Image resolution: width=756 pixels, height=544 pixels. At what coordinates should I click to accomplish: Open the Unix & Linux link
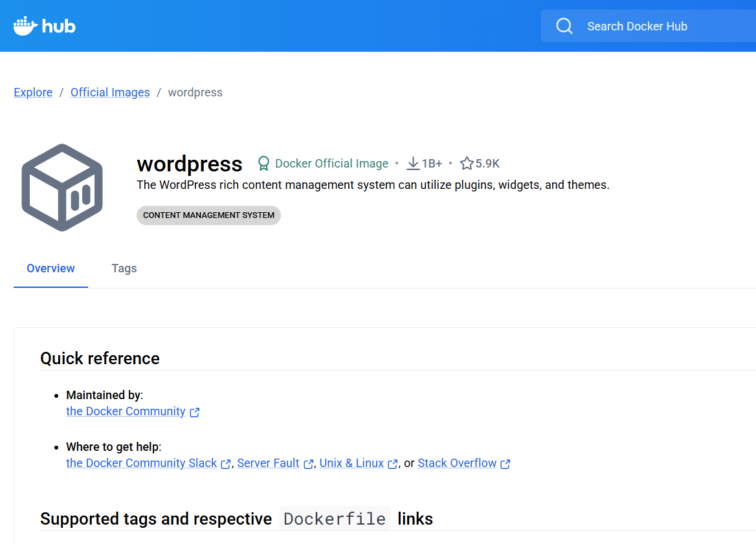point(351,462)
